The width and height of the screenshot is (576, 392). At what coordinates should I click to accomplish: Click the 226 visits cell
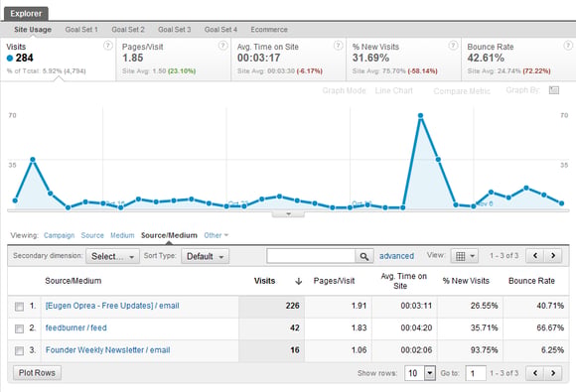click(271, 306)
